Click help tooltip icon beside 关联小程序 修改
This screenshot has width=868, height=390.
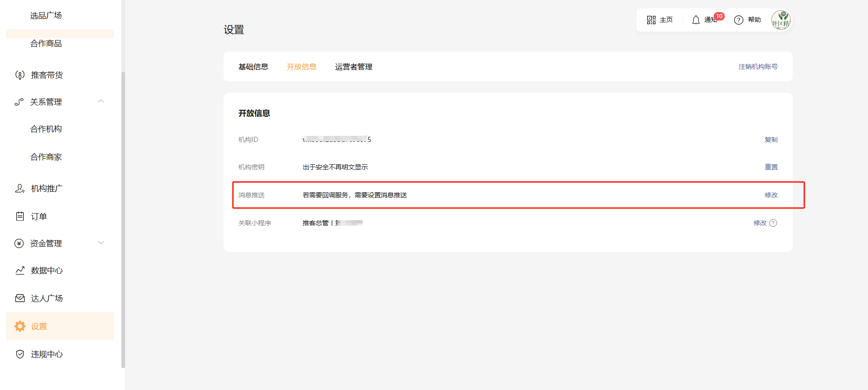coord(773,223)
